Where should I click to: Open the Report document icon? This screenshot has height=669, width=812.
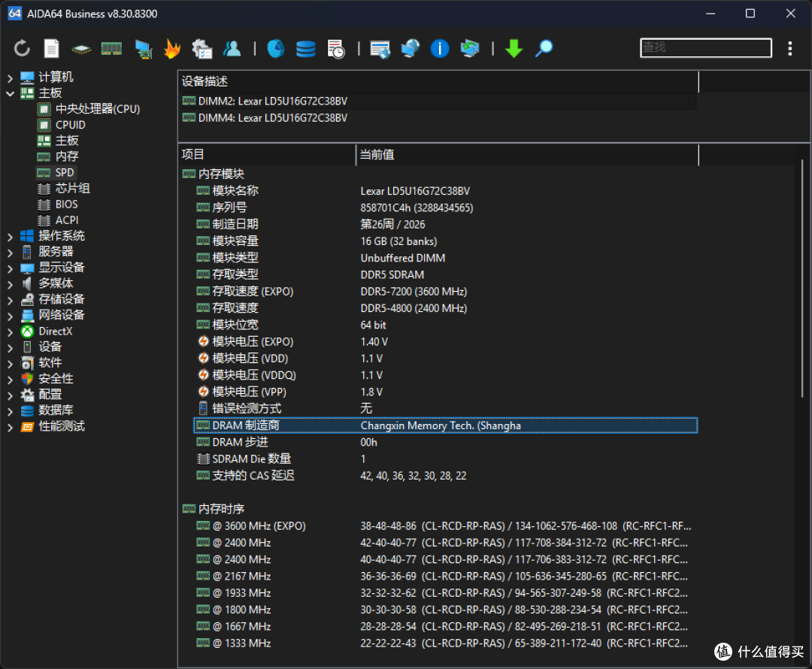click(51, 49)
